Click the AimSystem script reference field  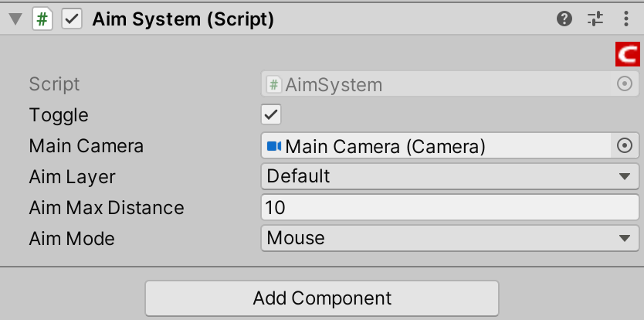click(x=449, y=84)
